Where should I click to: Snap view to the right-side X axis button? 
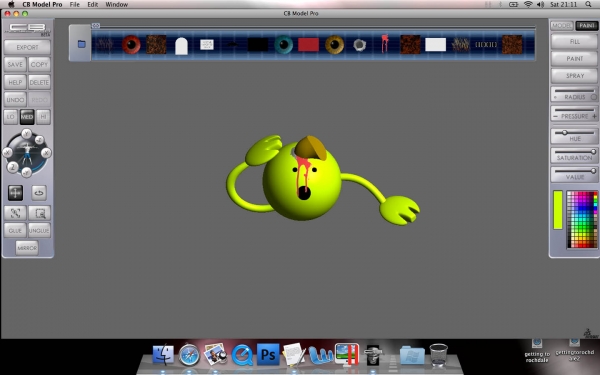[46, 153]
